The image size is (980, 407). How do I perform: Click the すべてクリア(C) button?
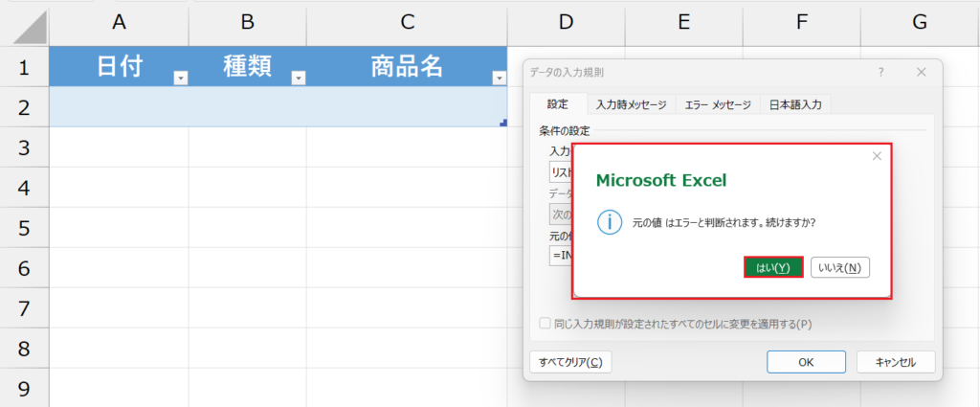click(570, 362)
